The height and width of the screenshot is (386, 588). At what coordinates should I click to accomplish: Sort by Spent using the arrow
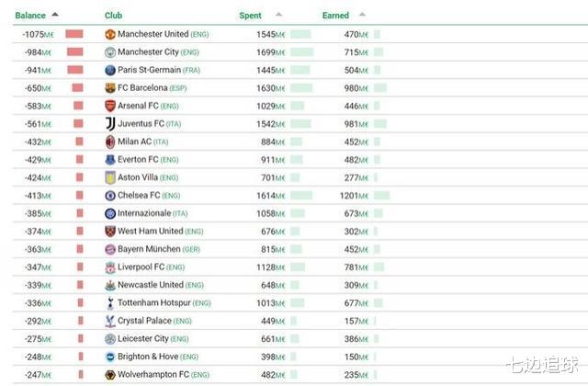tap(278, 15)
